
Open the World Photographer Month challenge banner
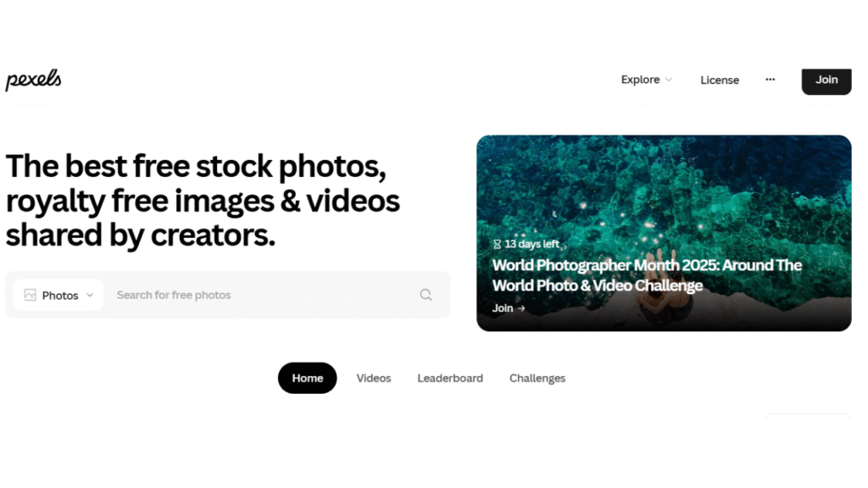[664, 233]
